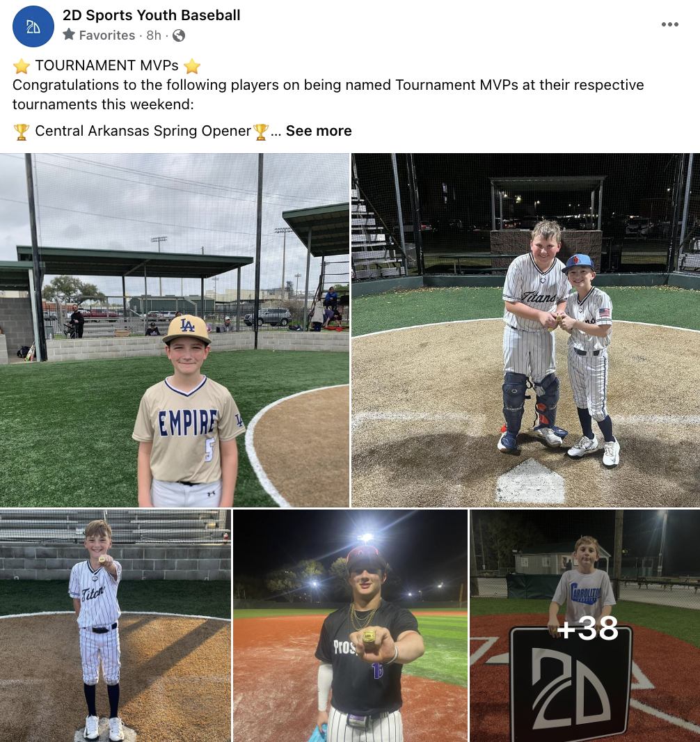Open the two Titans players photo

[526, 330]
